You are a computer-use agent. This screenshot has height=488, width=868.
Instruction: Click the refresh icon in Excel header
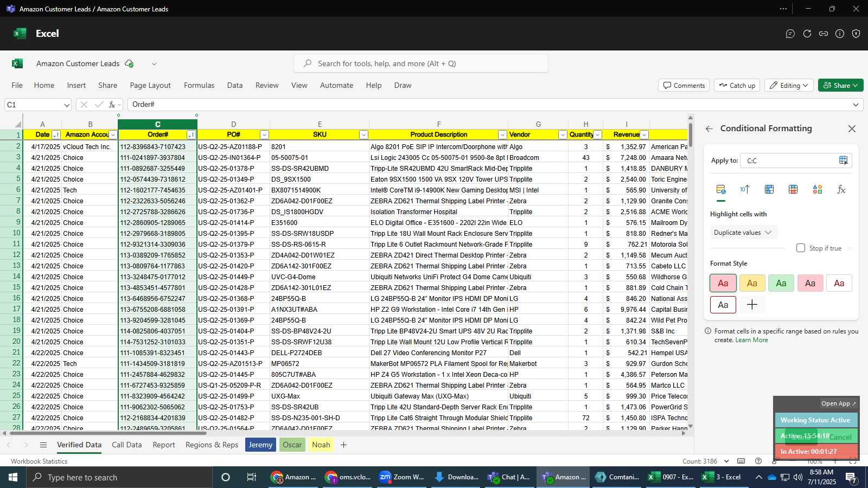pyautogui.click(x=807, y=34)
